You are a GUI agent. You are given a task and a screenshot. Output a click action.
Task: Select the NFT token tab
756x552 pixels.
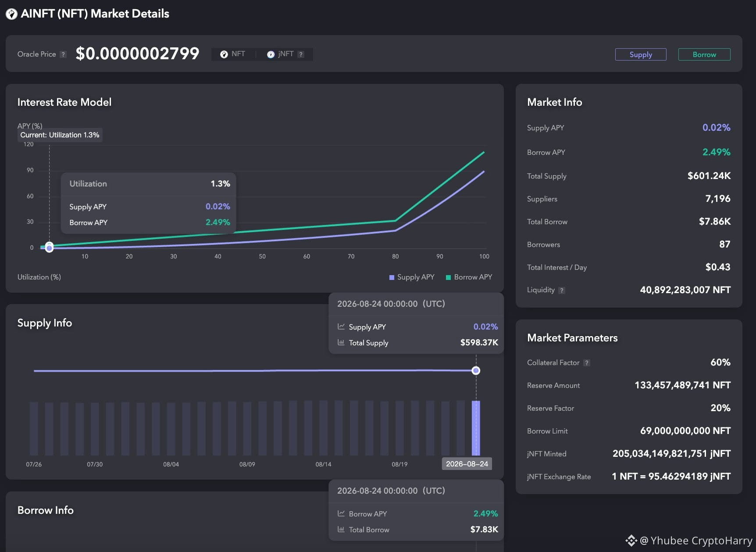pyautogui.click(x=233, y=54)
